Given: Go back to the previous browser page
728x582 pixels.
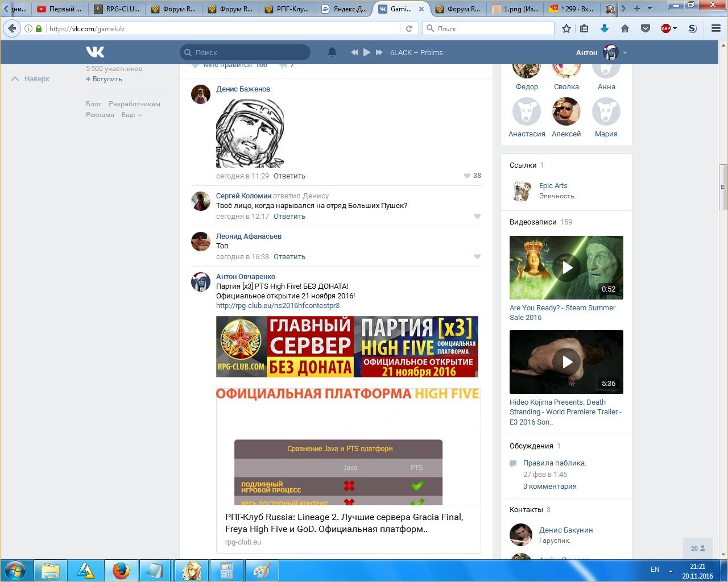Looking at the screenshot, I should pos(12,28).
